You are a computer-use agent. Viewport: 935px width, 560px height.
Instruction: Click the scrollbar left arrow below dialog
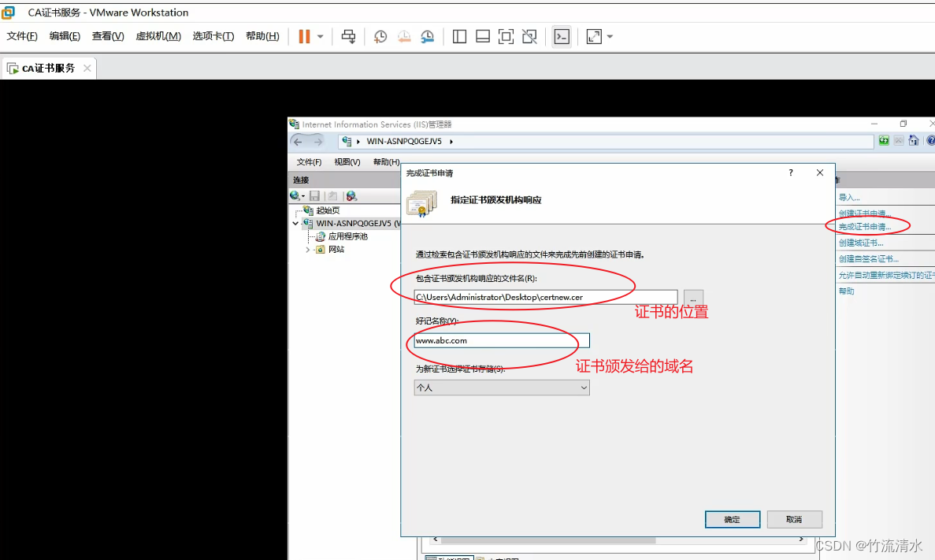[x=436, y=540]
